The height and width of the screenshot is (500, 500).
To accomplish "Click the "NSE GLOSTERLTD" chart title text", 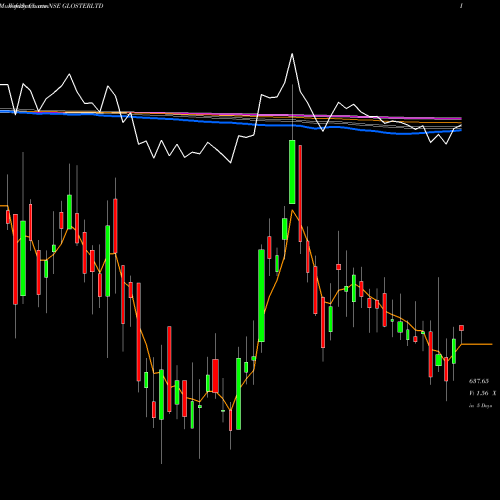I will tap(75, 6).
